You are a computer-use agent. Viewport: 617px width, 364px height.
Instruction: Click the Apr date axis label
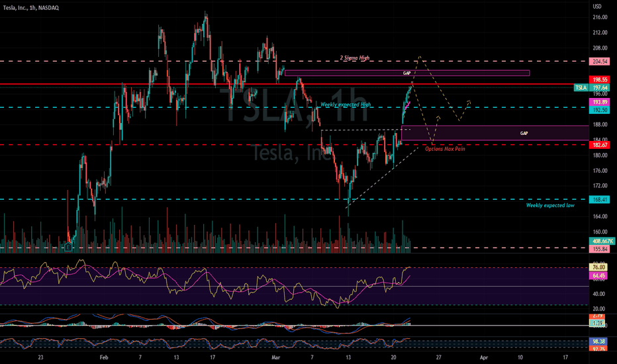(x=484, y=357)
